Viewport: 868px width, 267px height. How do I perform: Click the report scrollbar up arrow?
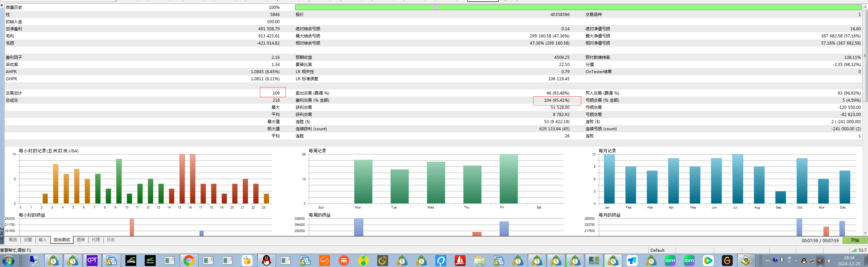[865, 6]
